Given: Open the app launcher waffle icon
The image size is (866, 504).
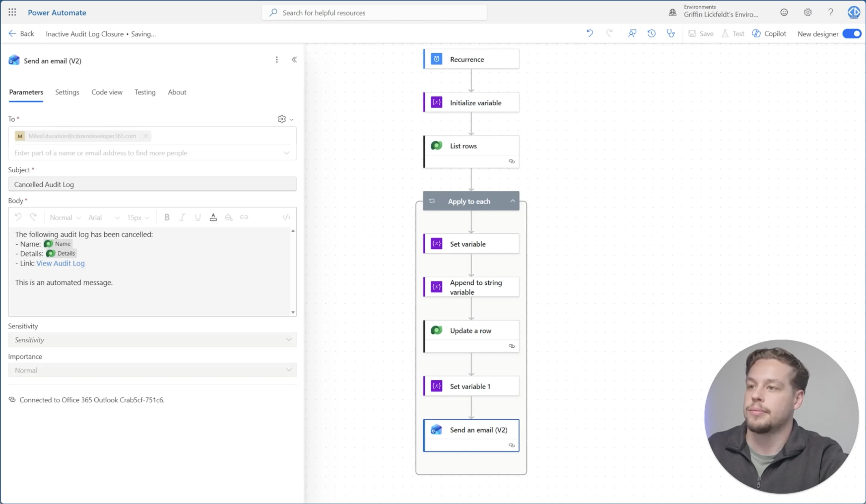Looking at the screenshot, I should (12, 12).
